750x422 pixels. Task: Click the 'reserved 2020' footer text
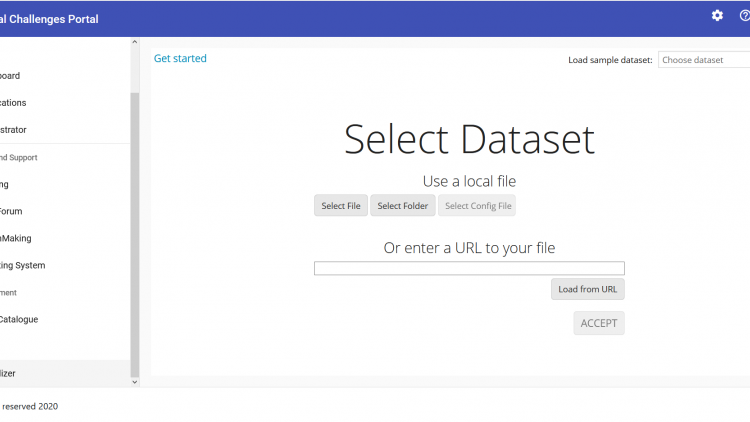click(x=30, y=407)
